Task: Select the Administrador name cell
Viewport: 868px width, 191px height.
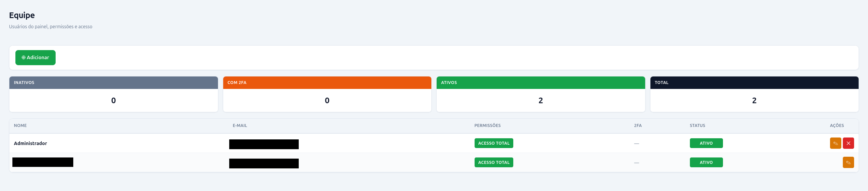Action: click(x=30, y=143)
